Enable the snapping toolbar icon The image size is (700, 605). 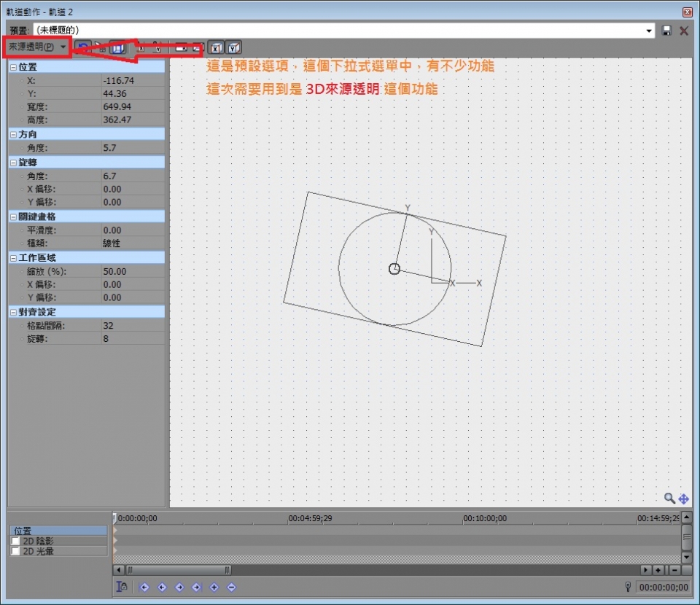101,47
